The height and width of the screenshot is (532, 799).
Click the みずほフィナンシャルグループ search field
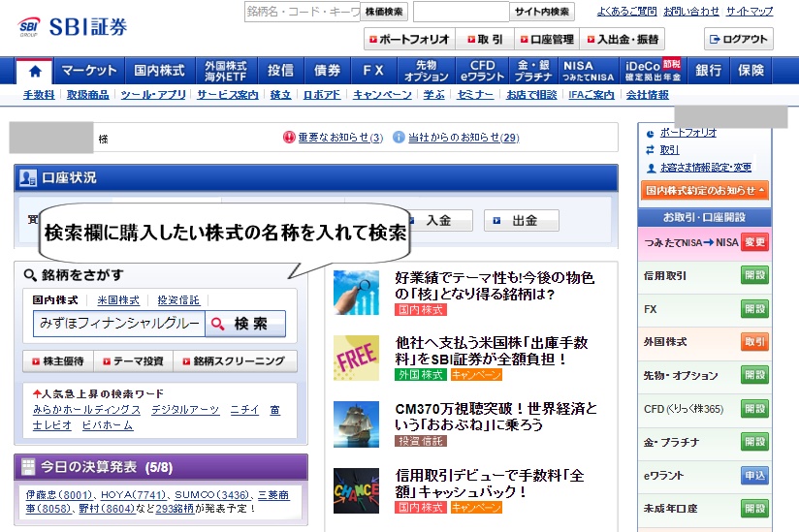[119, 324]
